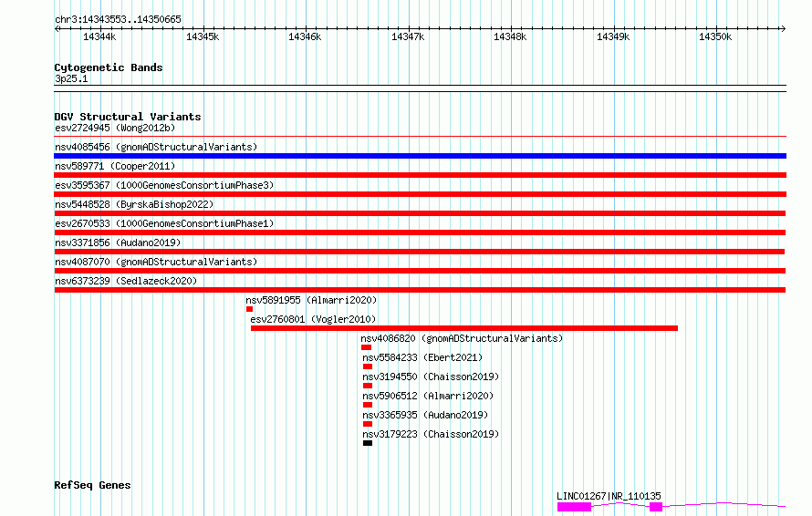Click the small red nsv5584233 marker
812x516 pixels.
pos(368,366)
